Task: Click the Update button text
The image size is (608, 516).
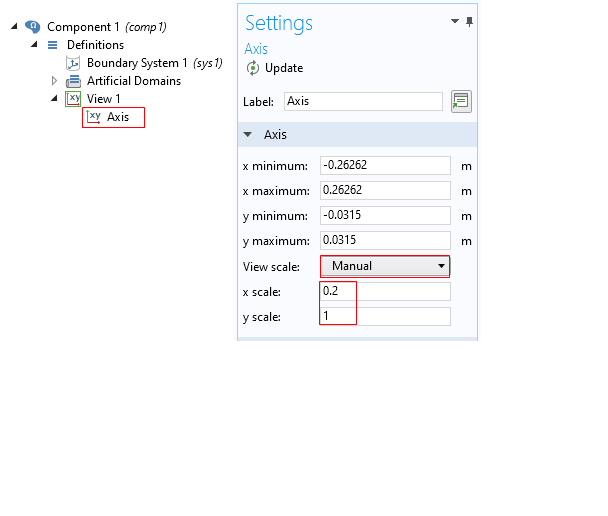Action: [284, 68]
